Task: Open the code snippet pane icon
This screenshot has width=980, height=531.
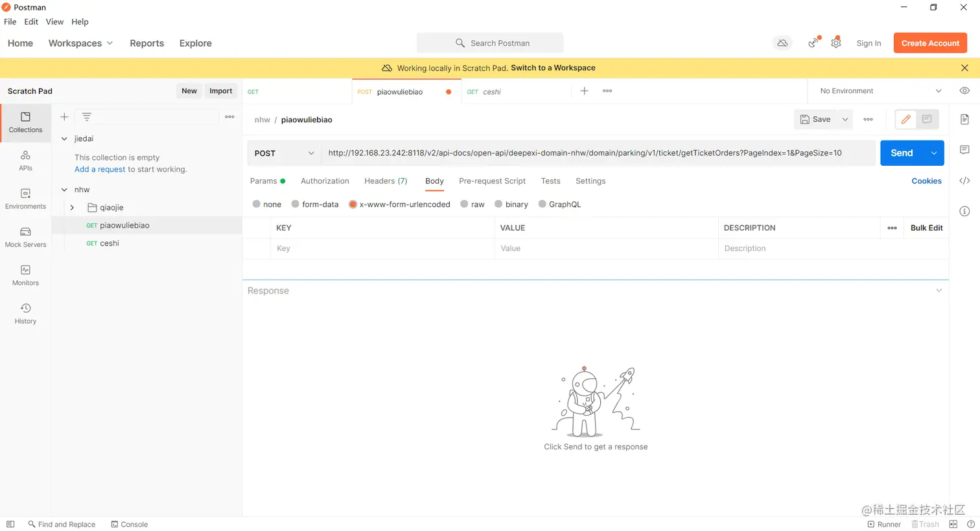Action: 964,181
